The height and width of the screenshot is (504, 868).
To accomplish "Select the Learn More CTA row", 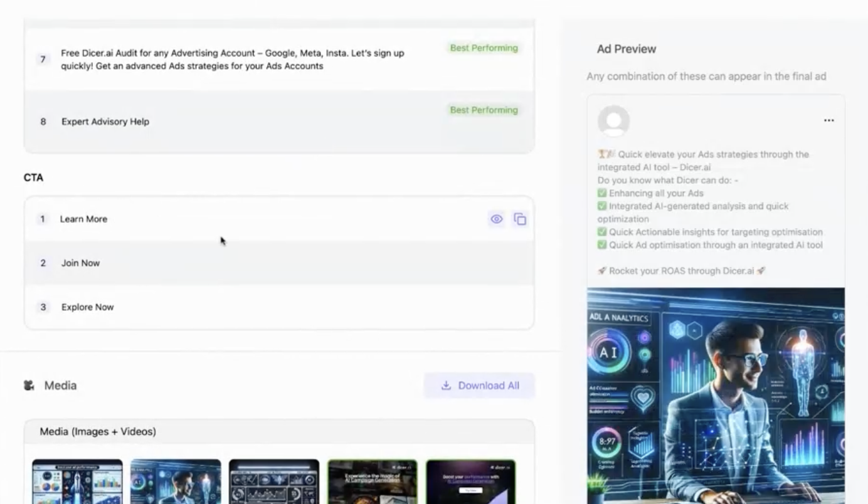I will click(279, 219).
